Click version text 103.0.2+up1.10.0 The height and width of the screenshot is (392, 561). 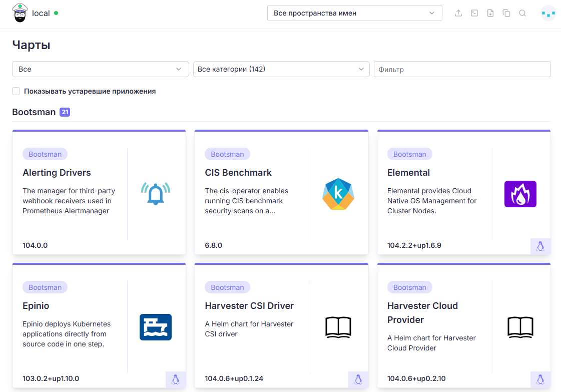tap(51, 378)
